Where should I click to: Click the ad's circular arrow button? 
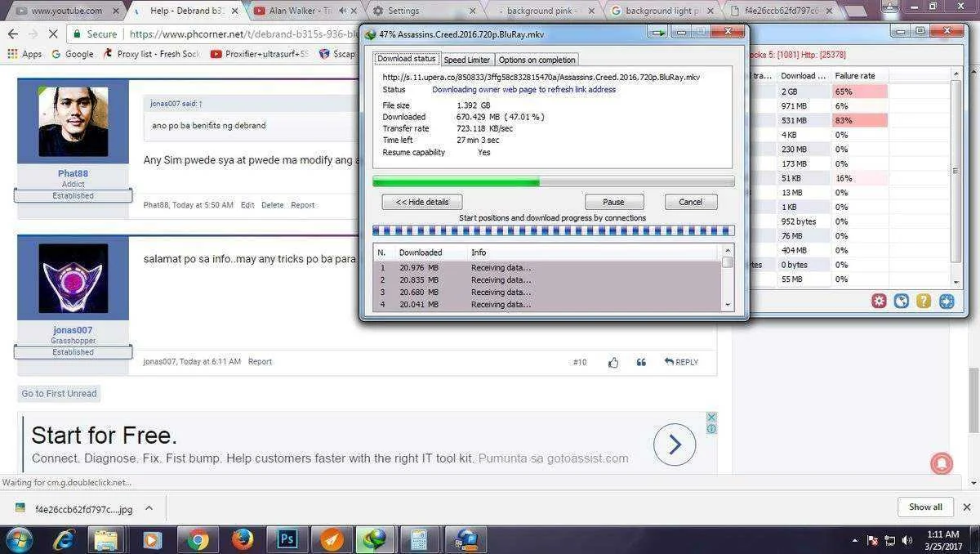coord(675,445)
